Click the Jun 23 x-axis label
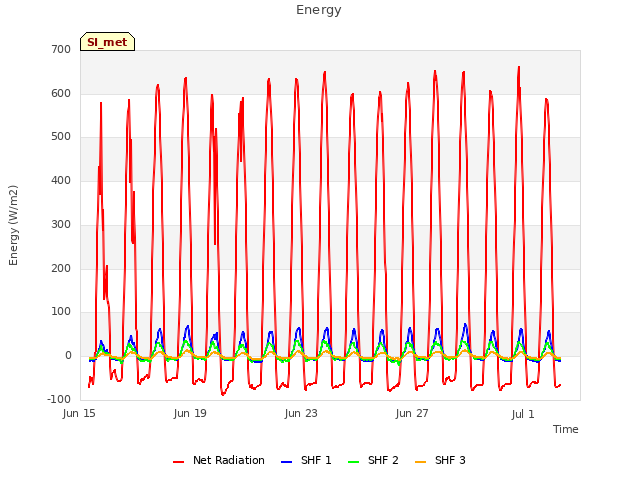 pos(301,413)
